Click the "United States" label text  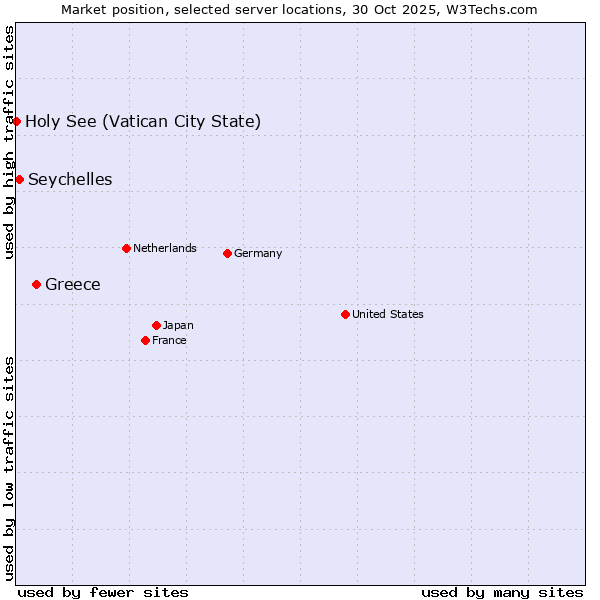tap(388, 315)
